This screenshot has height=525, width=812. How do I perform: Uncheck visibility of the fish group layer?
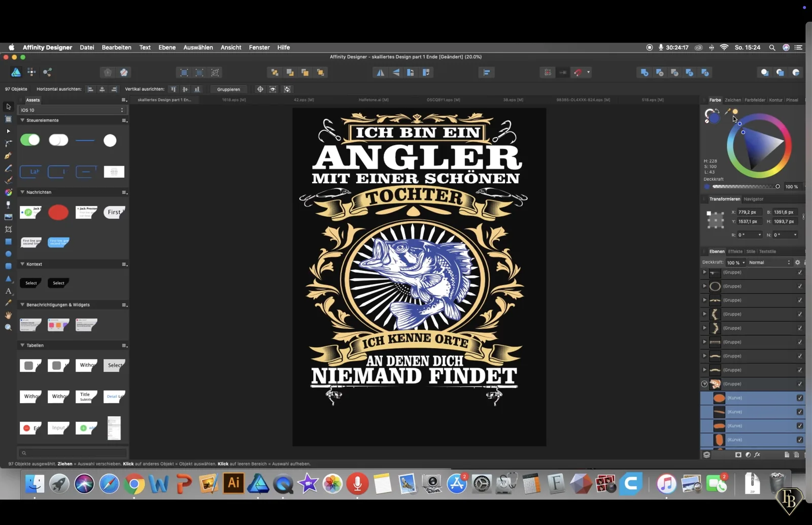pos(800,384)
